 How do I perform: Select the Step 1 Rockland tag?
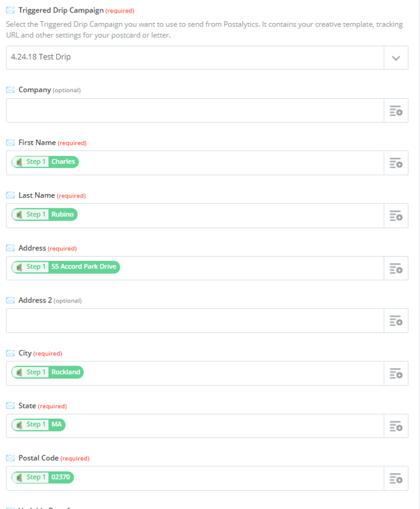point(48,372)
